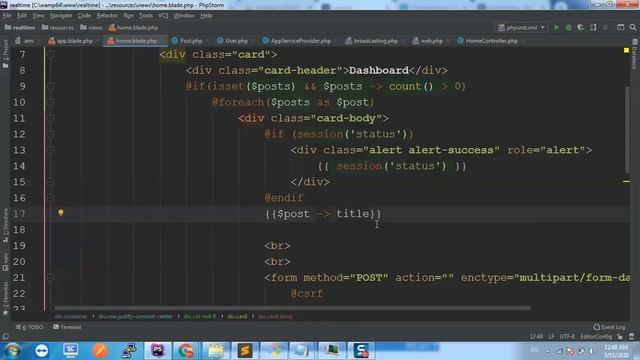Open the Project tool window in the left sidebar
Viewport: 640px width, 360px height.
(5, 53)
